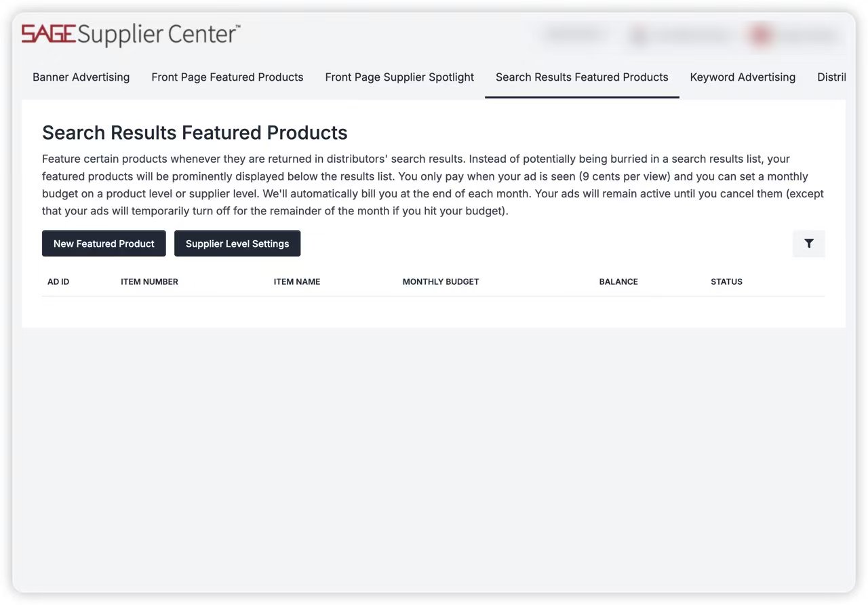This screenshot has height=605, width=868.
Task: Sort the table by STATUS column
Action: pyautogui.click(x=726, y=282)
